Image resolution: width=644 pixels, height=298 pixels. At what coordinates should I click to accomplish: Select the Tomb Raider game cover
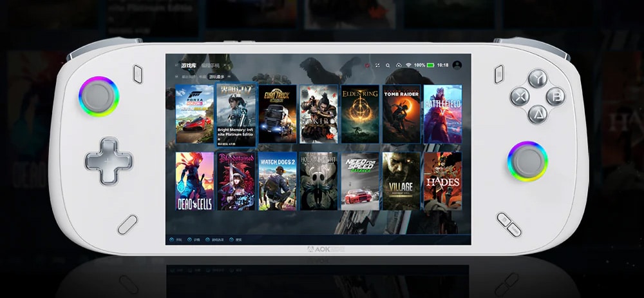pos(401,114)
